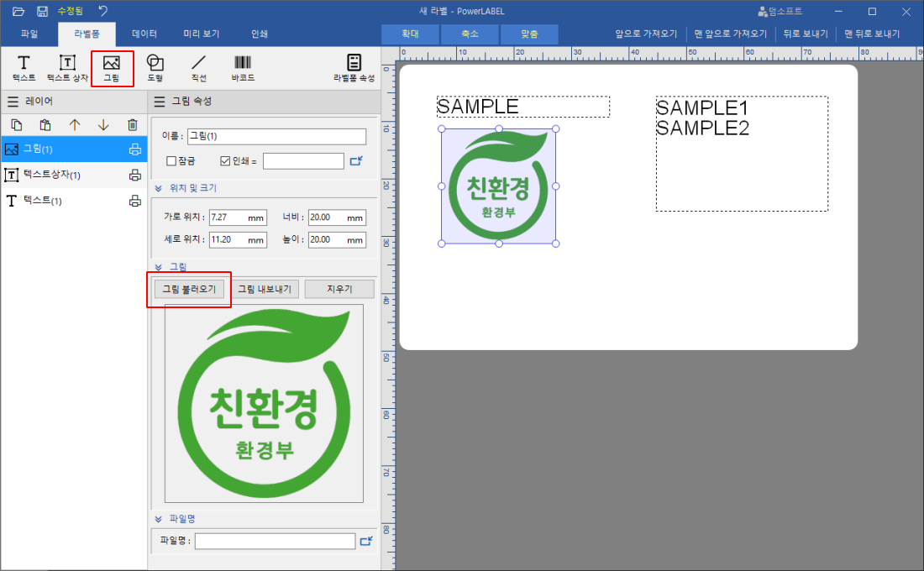
Task: Click the eco-label image preview thumbnail
Action: 263,403
